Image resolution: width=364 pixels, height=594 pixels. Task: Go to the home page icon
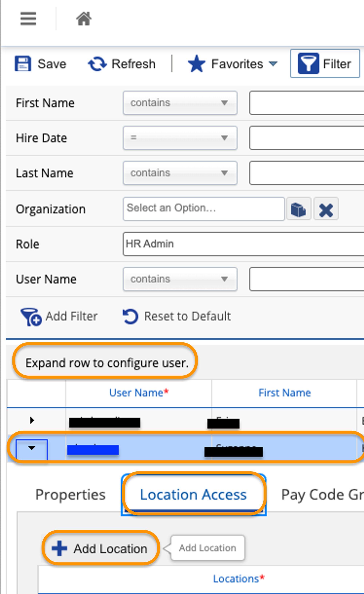pos(84,19)
